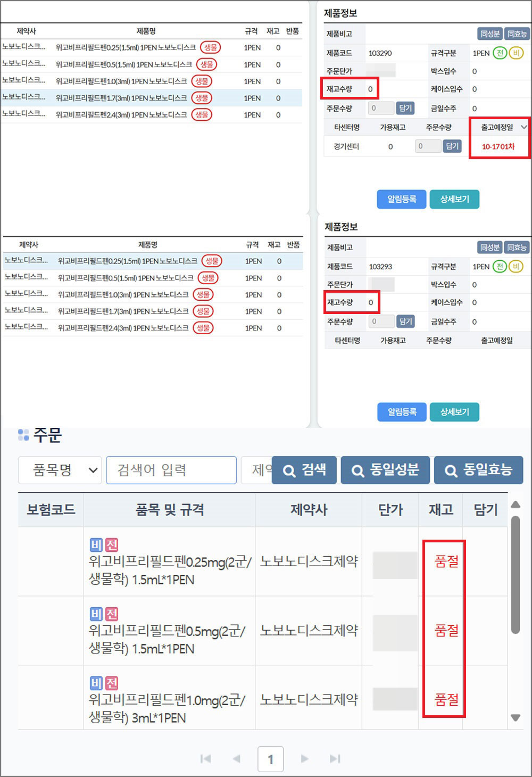Select the 위고비프리필드펜2.4(3ml) row in the top list
Viewport: 532px width, 777px height.
[152, 114]
